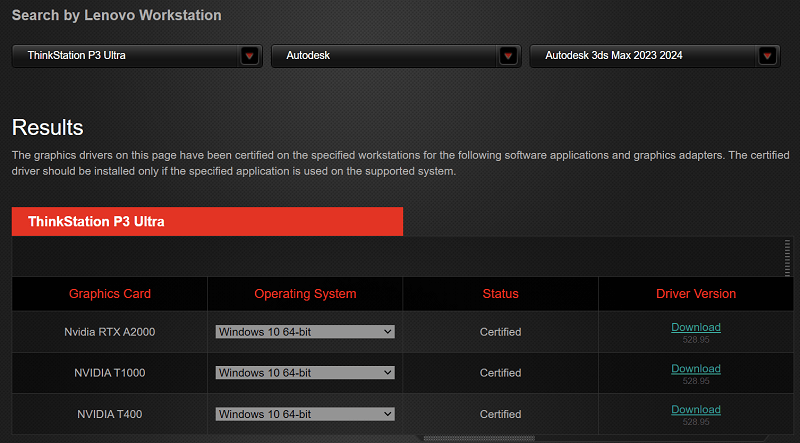Click the vertical scrollbar of results table
The height and width of the screenshot is (443, 800).
tap(788, 258)
